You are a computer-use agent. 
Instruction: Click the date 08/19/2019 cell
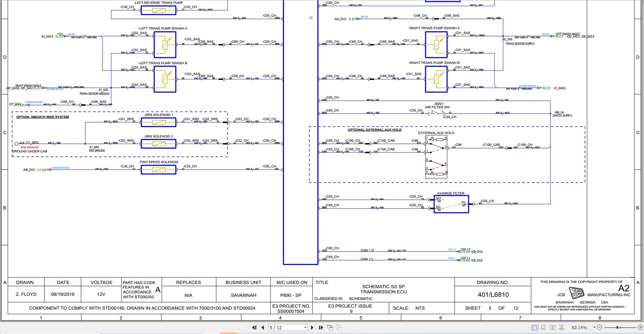coord(63,294)
